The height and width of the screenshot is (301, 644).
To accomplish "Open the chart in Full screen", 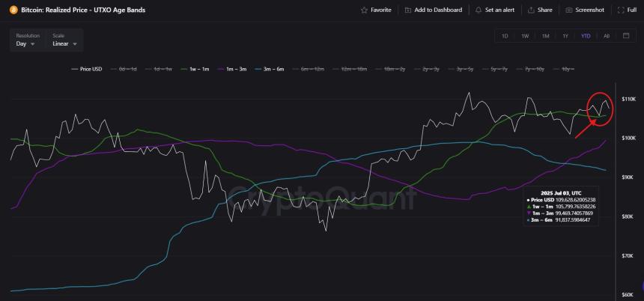I will tap(628, 10).
